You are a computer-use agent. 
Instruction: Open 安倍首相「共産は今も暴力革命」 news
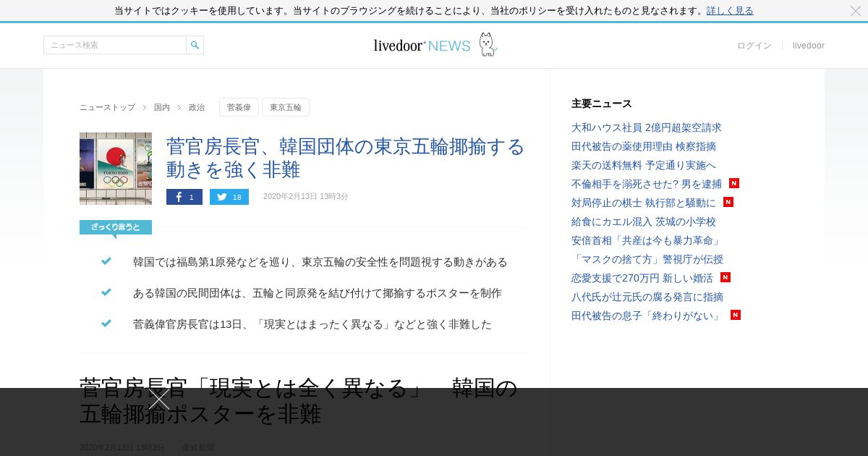(x=647, y=240)
